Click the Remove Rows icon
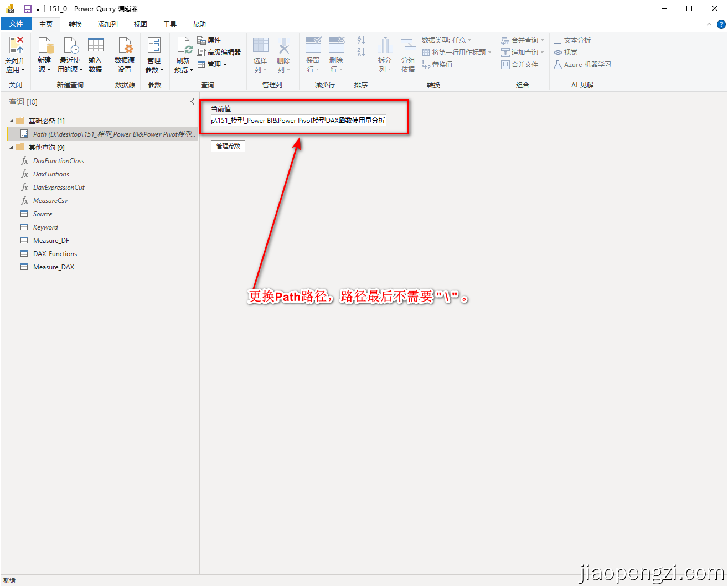Image resolution: width=728 pixels, height=587 pixels. click(337, 45)
